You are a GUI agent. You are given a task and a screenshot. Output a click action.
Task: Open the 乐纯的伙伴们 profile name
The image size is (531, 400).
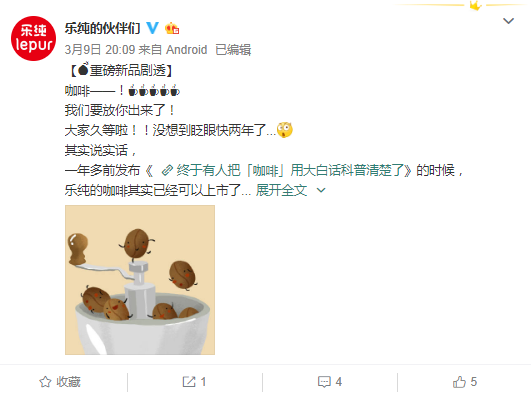[x=103, y=28]
